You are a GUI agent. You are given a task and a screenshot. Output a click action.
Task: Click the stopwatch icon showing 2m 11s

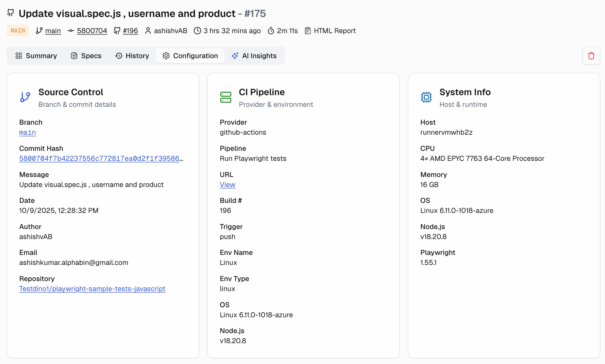coord(270,31)
